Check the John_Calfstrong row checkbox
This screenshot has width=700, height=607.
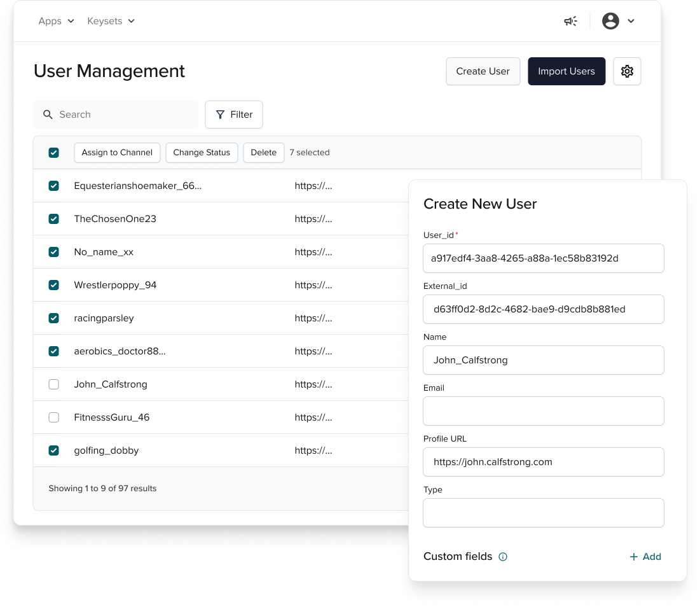[54, 384]
